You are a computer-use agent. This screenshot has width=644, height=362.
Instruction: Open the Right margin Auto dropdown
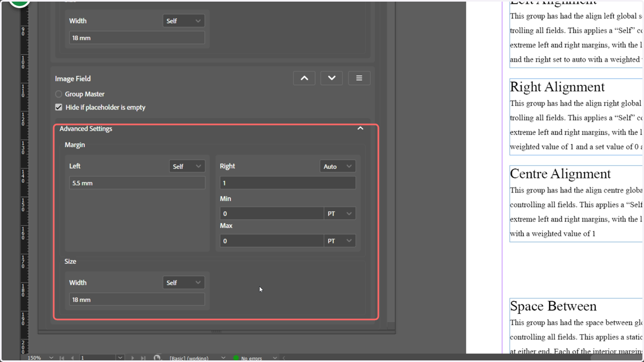(338, 166)
